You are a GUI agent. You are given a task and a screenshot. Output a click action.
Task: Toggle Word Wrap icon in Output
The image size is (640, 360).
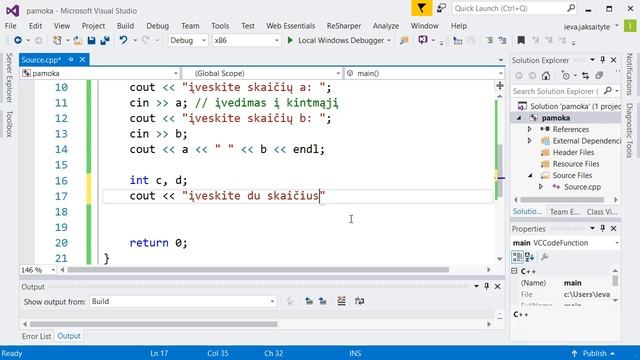coord(359,301)
